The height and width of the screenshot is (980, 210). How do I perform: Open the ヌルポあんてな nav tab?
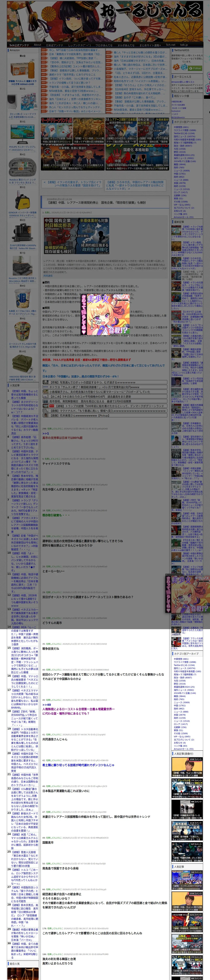126,45
